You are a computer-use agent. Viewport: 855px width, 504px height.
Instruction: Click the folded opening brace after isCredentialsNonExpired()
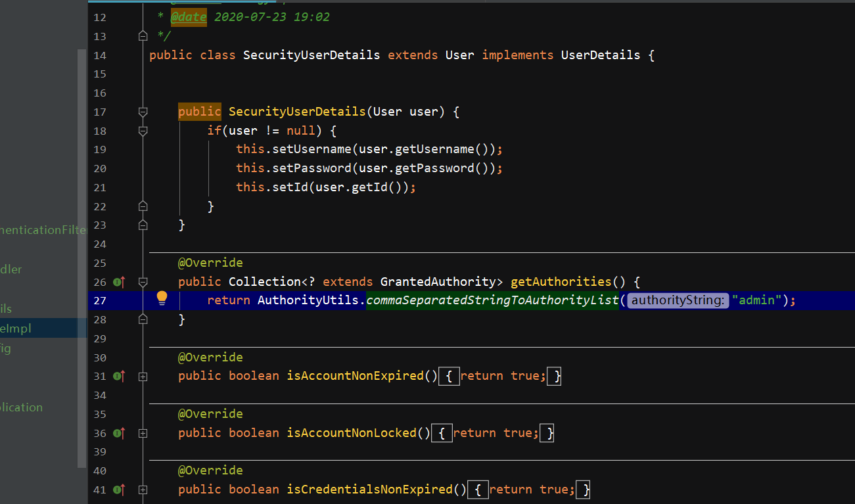(478, 490)
